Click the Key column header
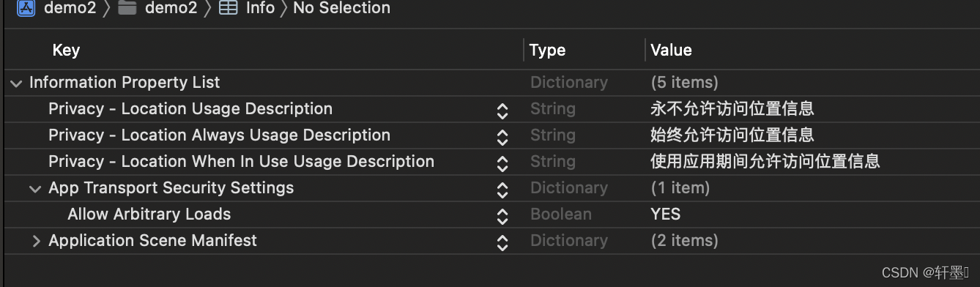Image resolution: width=980 pixels, height=287 pixels. point(66,50)
